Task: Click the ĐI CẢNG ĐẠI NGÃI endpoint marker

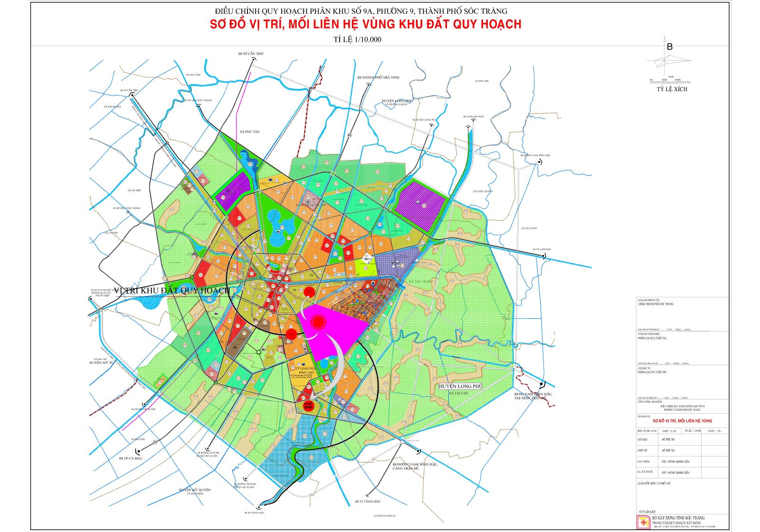Action: 468,127
